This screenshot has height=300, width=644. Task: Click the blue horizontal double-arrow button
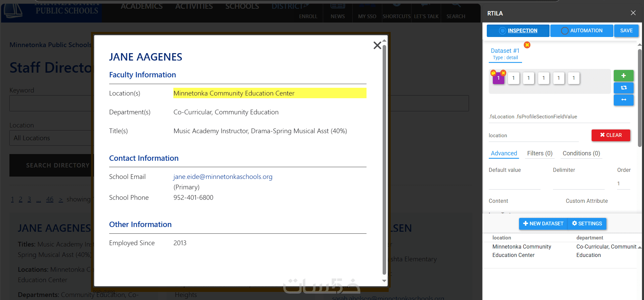coord(624,100)
